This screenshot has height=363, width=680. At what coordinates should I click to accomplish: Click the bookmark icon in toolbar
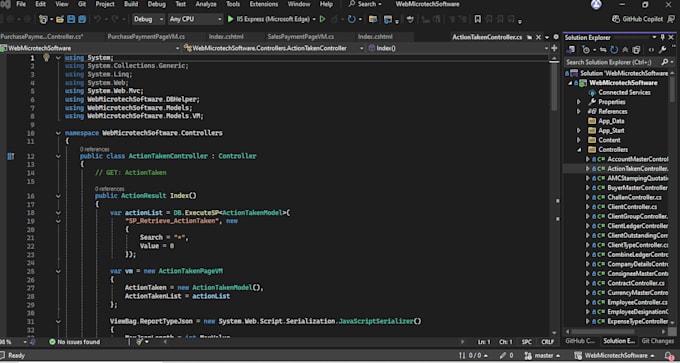477,19
